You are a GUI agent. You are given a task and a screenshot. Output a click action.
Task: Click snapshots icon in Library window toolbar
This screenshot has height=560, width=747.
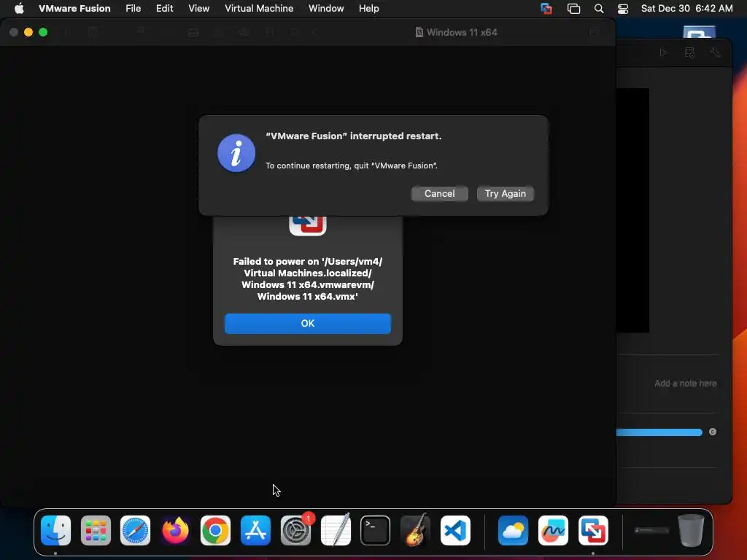click(689, 52)
